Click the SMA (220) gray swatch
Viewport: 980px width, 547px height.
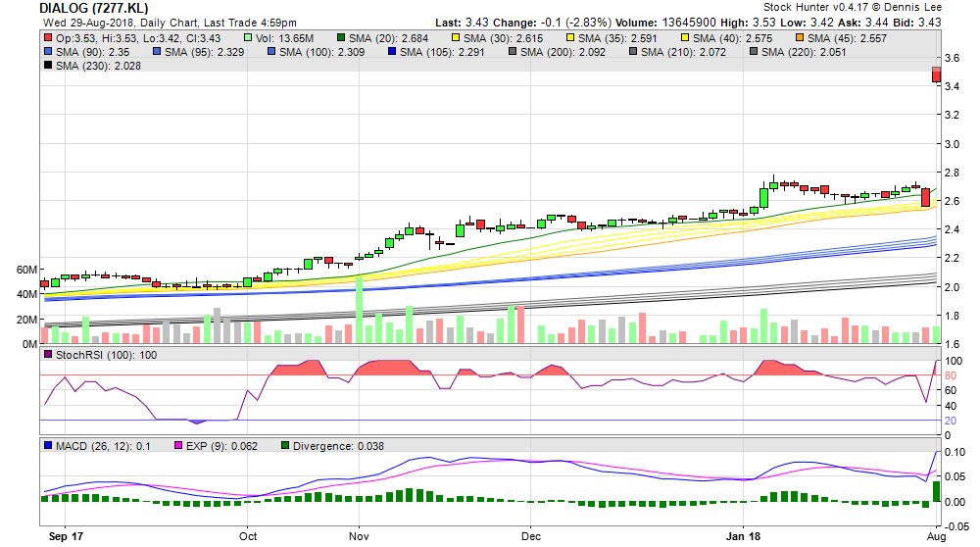753,52
